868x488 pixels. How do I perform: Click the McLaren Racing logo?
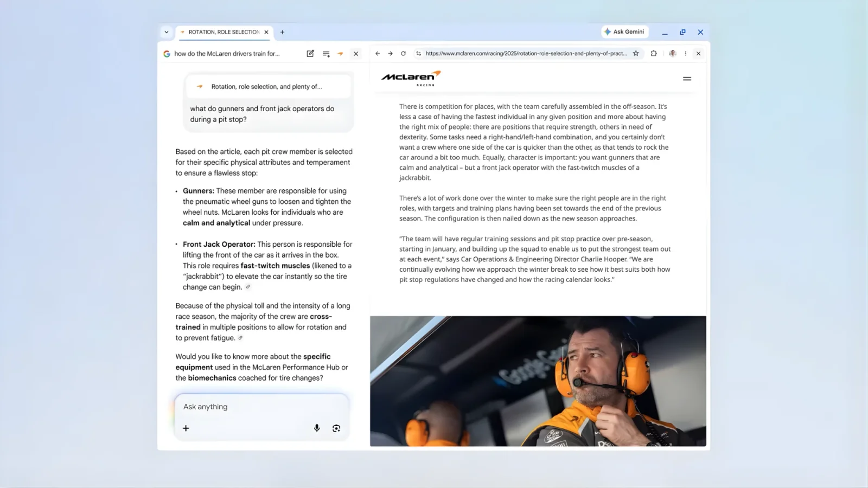(x=411, y=78)
